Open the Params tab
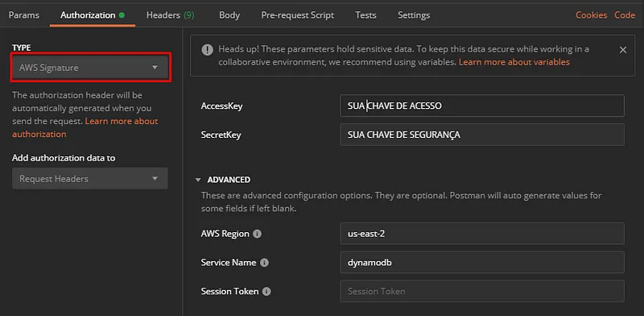This screenshot has height=316, width=644. [24, 15]
